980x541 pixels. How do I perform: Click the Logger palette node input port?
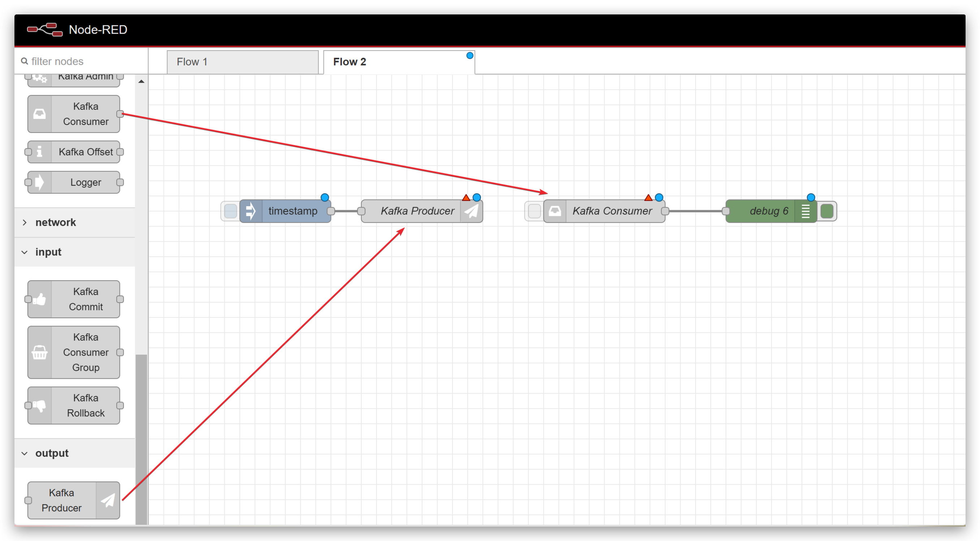[x=28, y=182]
